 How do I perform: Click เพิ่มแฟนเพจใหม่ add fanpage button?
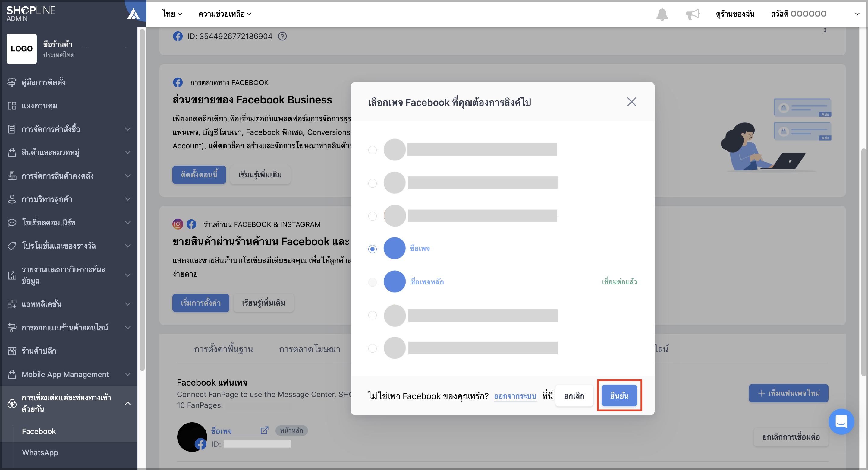(788, 393)
